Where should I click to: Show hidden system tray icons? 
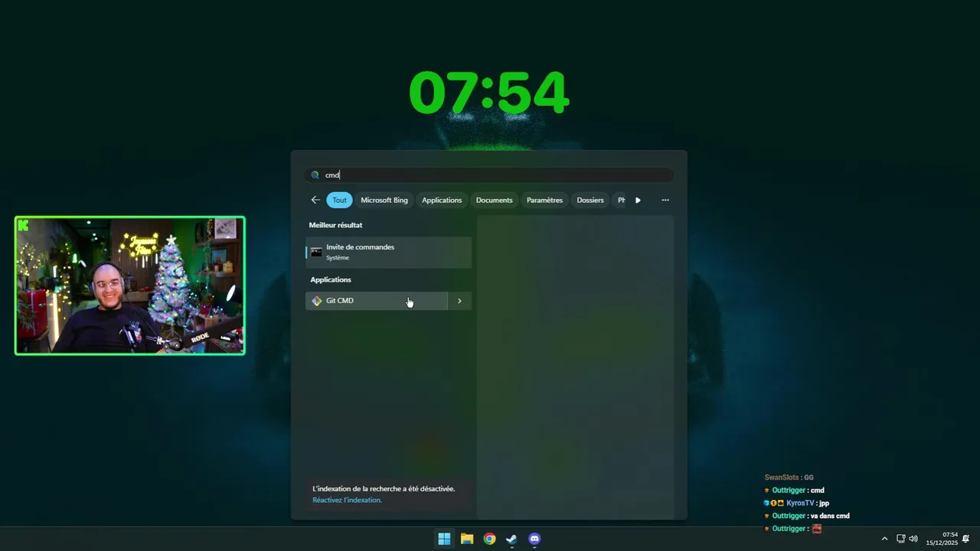pos(885,539)
